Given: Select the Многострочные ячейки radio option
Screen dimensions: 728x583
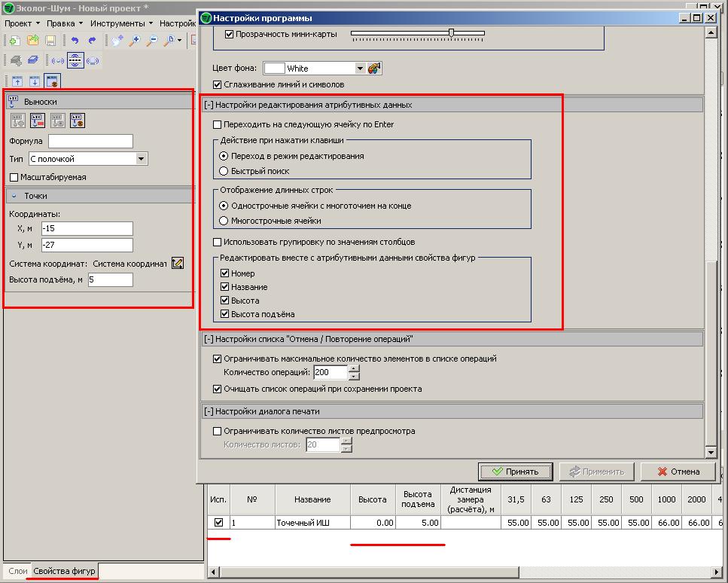Looking at the screenshot, I should pos(224,221).
